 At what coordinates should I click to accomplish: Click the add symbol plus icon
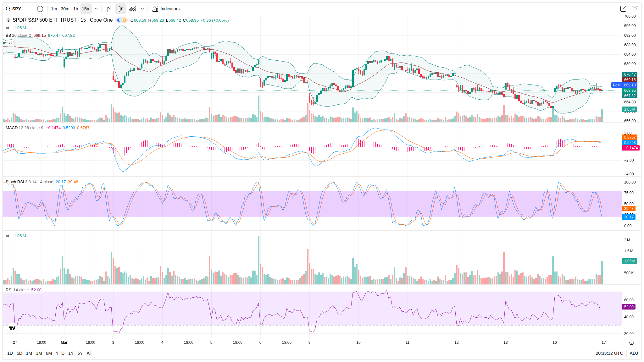(x=40, y=9)
